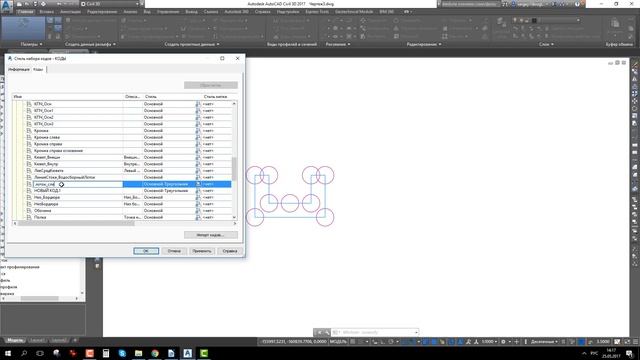
Task: Open the Windows notification center
Action: [x=630, y=353]
